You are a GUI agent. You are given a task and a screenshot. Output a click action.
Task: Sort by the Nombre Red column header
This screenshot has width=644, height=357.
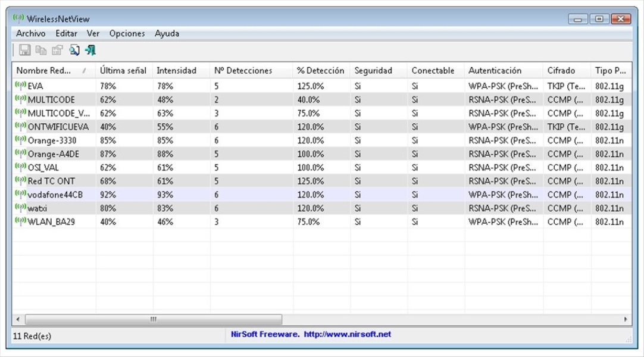tap(54, 71)
